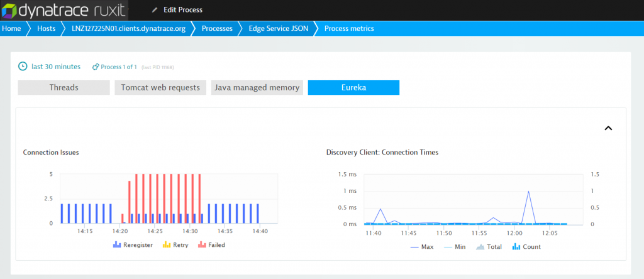Select Process metrics breadcrumb
The height and width of the screenshot is (279, 644).
click(x=349, y=29)
